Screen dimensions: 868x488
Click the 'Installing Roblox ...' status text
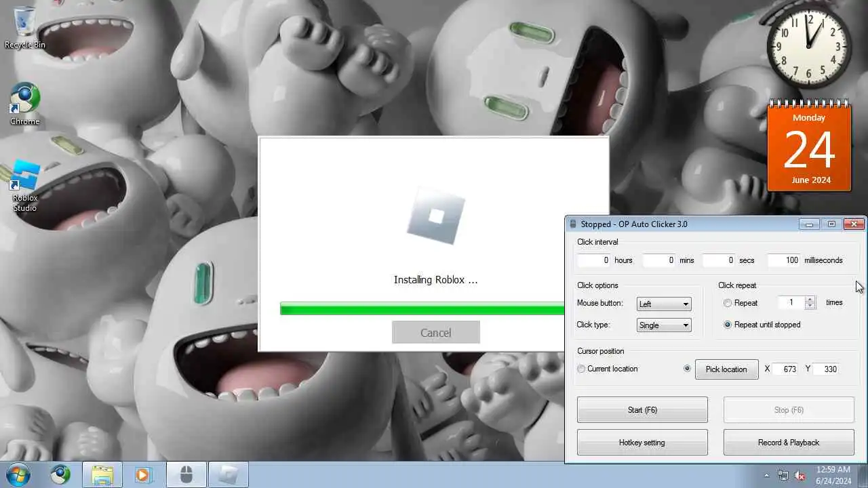click(x=435, y=279)
